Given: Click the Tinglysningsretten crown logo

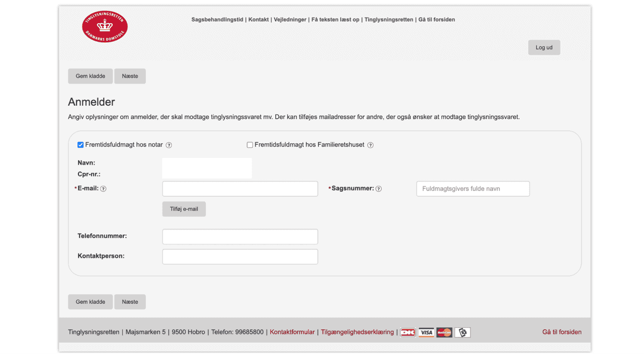Looking at the screenshot, I should (x=105, y=26).
